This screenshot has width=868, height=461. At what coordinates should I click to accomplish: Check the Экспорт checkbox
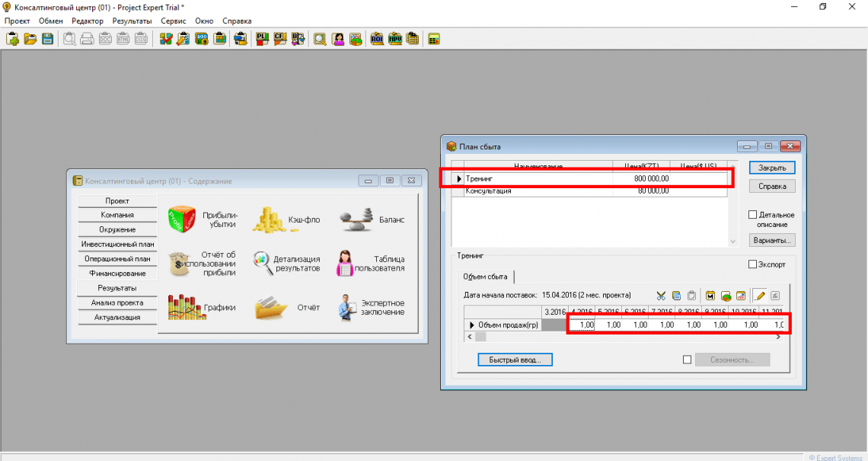(x=753, y=264)
